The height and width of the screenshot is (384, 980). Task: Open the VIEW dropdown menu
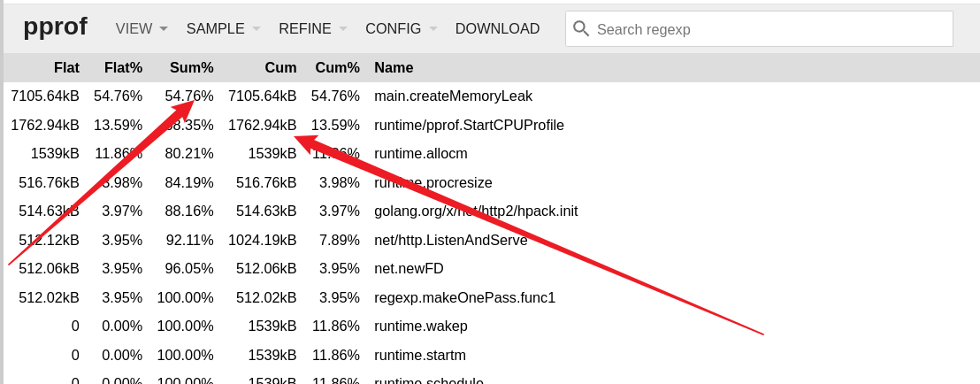tap(142, 28)
